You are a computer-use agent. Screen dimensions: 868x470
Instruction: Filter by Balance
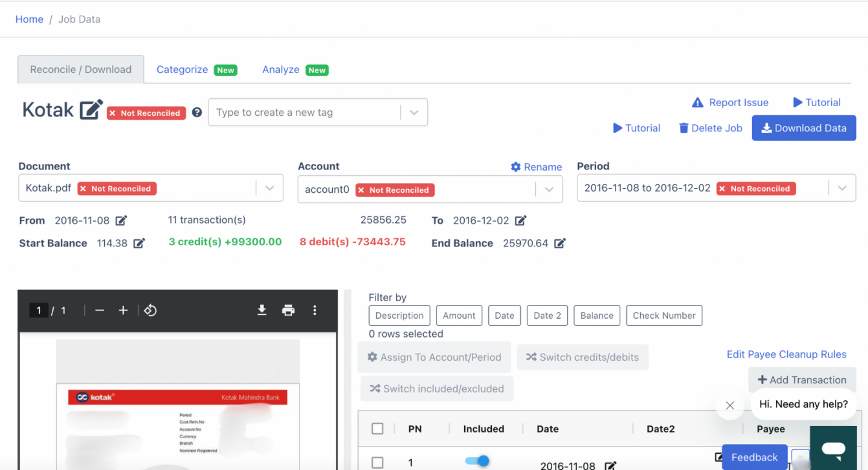[x=597, y=315]
